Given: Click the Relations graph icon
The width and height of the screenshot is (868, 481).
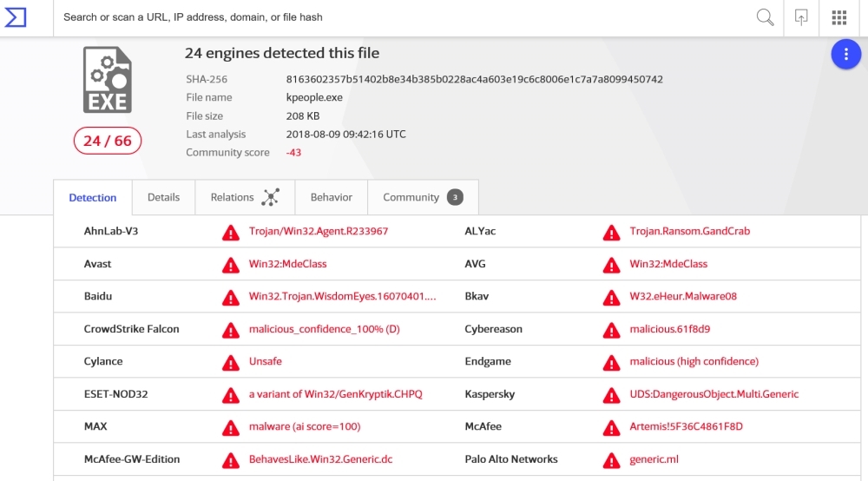Looking at the screenshot, I should click(270, 197).
